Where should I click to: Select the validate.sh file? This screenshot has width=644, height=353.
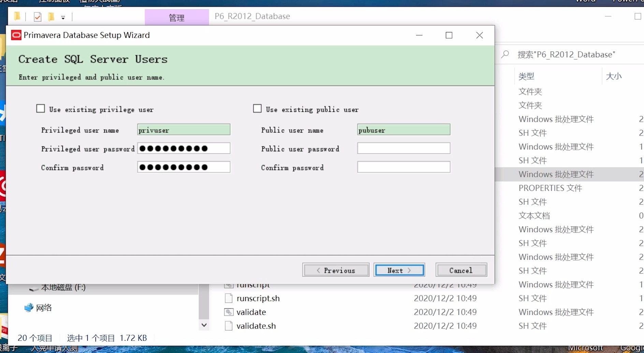[256, 326]
